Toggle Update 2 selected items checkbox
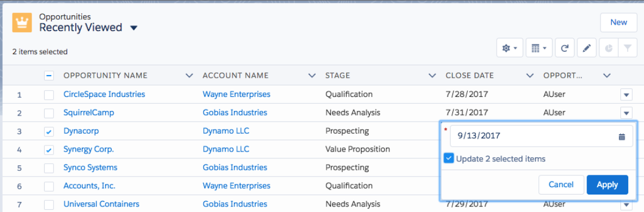 (449, 158)
